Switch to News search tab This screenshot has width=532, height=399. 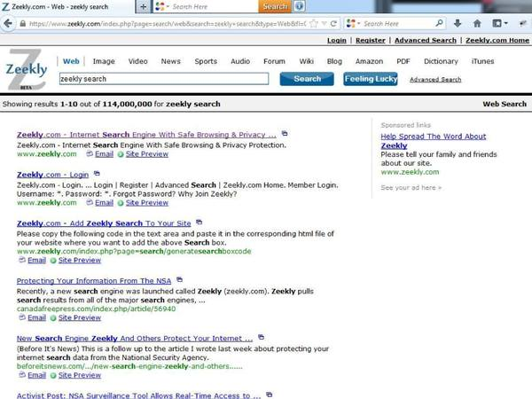coord(170,61)
